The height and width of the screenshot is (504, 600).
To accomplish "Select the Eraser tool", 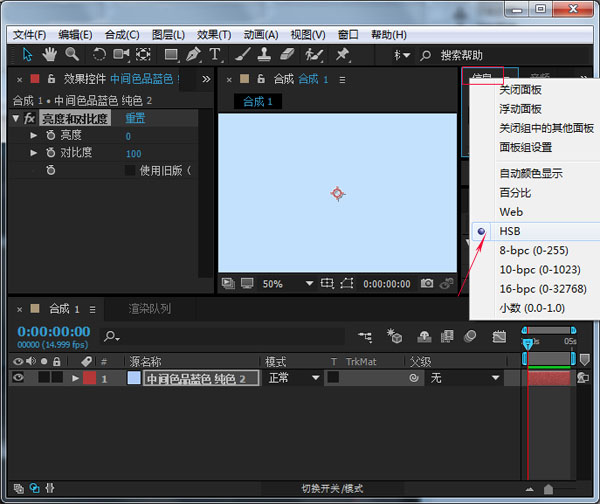I will tap(287, 54).
